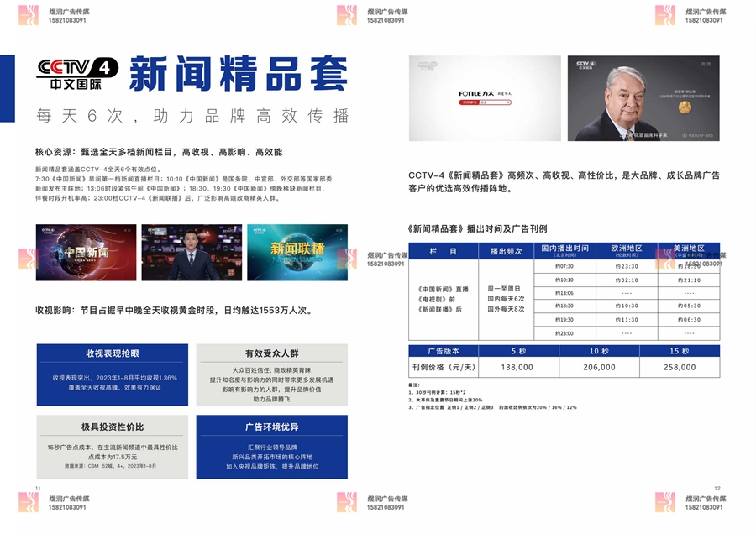Click the Americas time cell 约05:30
This screenshot has height=534, width=756.
click(x=689, y=306)
